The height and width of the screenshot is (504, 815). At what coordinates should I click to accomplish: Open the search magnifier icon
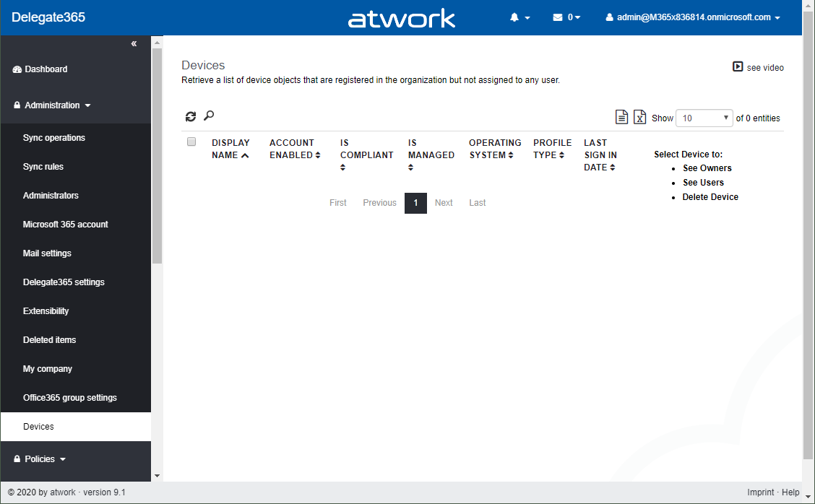pos(209,116)
